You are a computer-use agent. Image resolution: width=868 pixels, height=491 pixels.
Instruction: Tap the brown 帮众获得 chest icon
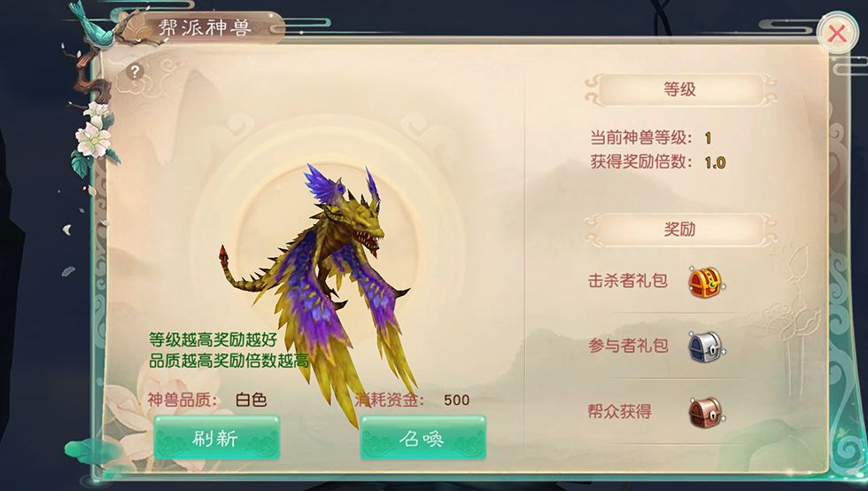pos(706,412)
